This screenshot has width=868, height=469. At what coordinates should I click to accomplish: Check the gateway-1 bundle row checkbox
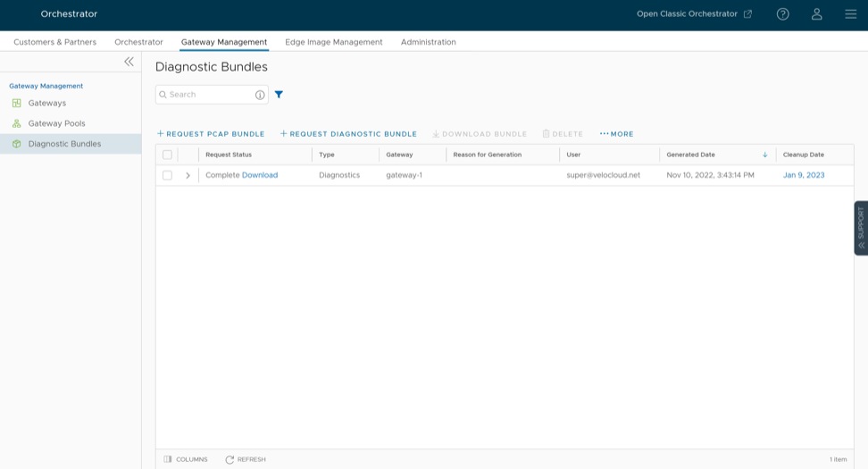(x=167, y=175)
